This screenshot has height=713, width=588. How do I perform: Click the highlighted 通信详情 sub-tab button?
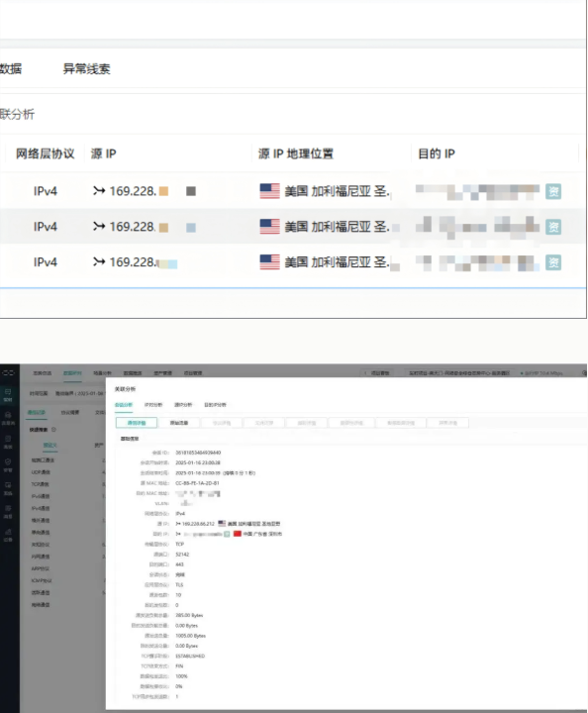point(137,423)
